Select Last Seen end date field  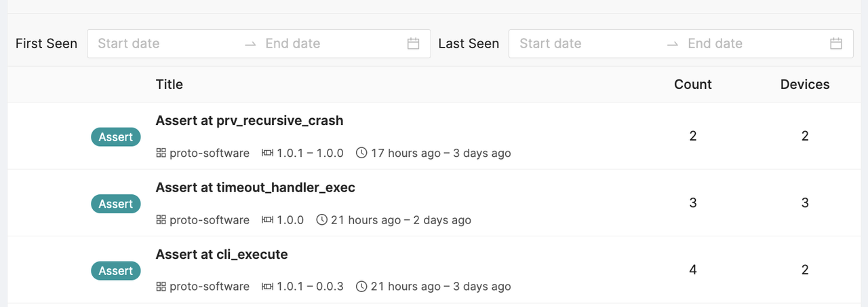coord(746,43)
